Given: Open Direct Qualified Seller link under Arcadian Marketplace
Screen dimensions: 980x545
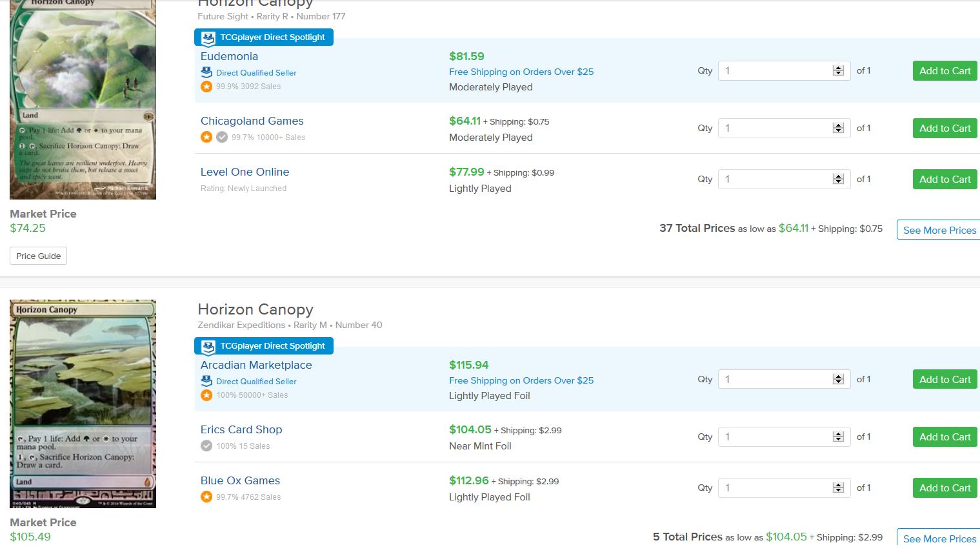Looking at the screenshot, I should point(256,382).
